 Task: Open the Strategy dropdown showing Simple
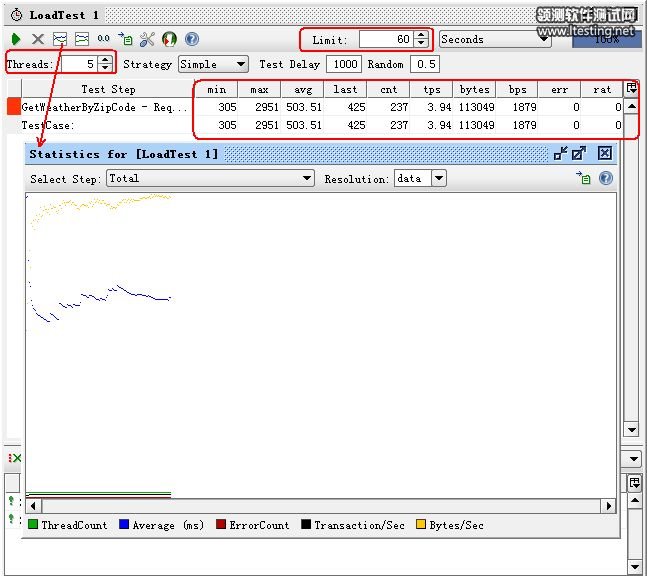[212, 64]
